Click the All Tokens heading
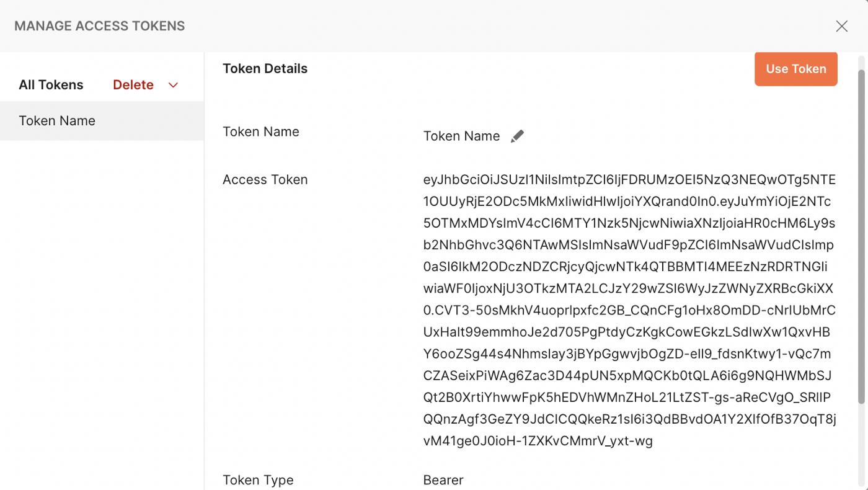This screenshot has height=490, width=868. tap(51, 85)
